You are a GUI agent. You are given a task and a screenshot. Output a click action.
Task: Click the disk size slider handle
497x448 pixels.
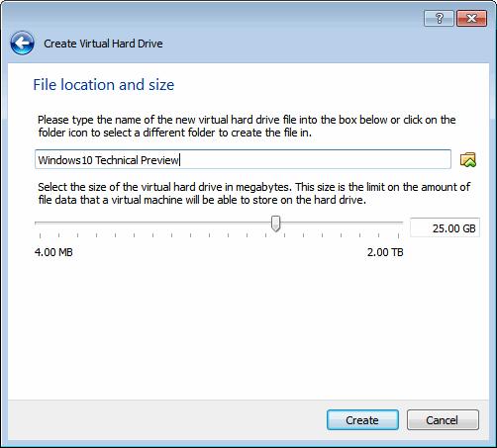[275, 224]
